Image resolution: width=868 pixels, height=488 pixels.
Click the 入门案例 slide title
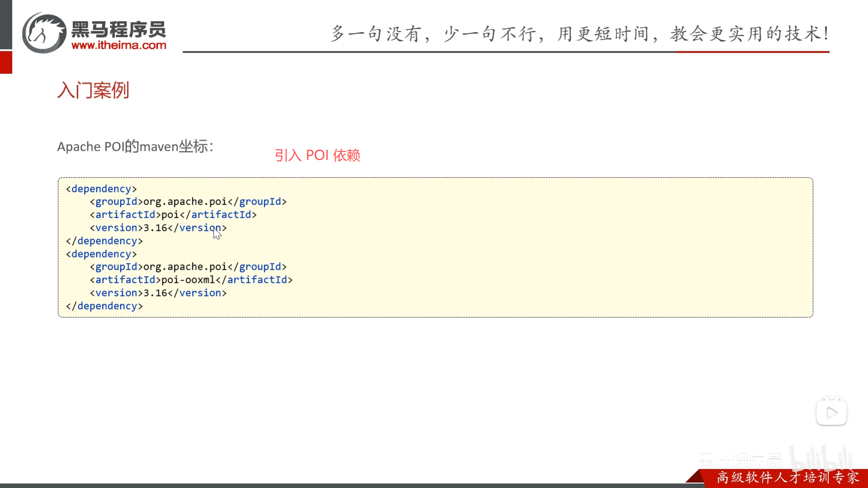click(x=93, y=90)
